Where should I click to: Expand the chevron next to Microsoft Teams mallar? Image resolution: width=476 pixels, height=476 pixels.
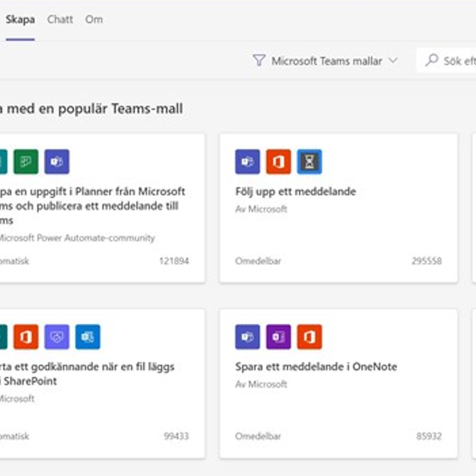click(393, 60)
